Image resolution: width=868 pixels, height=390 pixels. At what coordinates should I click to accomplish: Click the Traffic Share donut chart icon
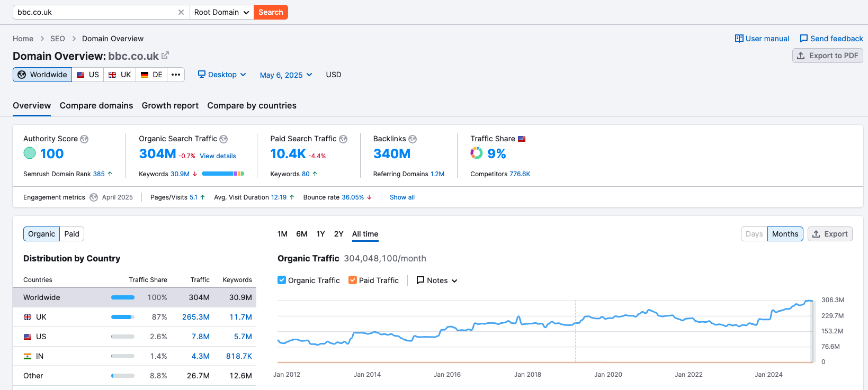tap(477, 153)
